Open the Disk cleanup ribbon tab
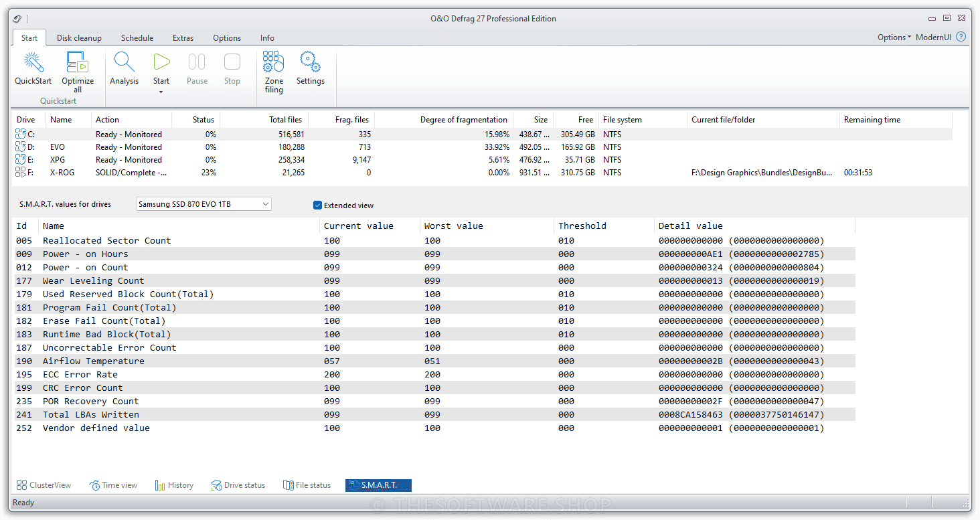Viewport: 980px width, 520px height. (79, 38)
